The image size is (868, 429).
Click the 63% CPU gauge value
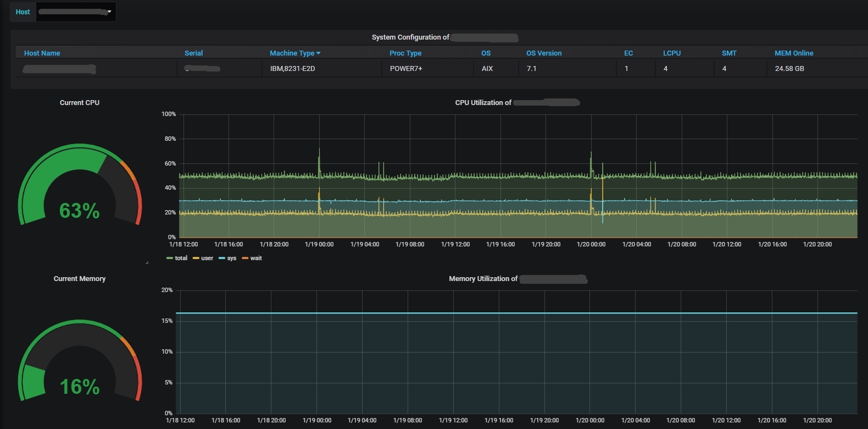click(80, 211)
